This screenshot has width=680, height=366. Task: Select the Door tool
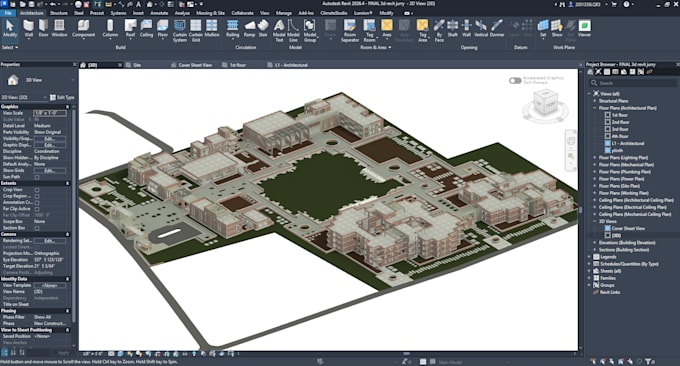[x=43, y=28]
